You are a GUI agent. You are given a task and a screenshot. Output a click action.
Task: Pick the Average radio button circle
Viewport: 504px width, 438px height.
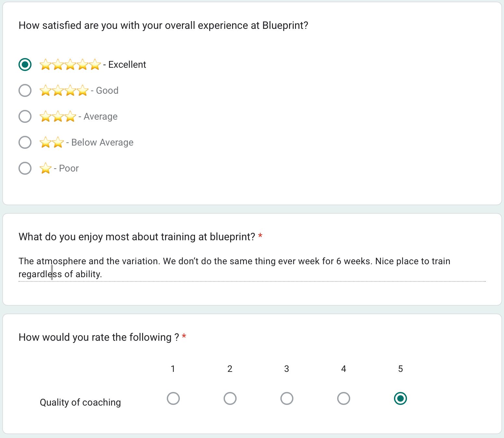pyautogui.click(x=25, y=116)
